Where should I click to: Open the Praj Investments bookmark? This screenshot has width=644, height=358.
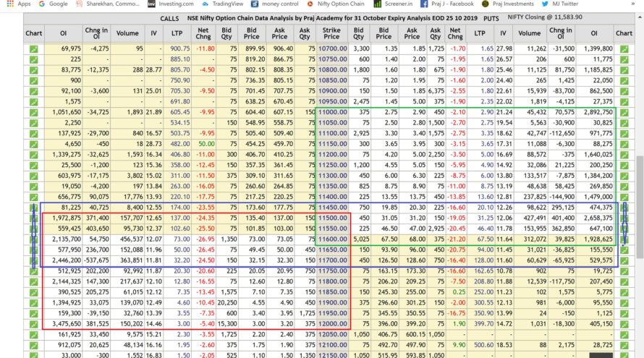point(508,4)
